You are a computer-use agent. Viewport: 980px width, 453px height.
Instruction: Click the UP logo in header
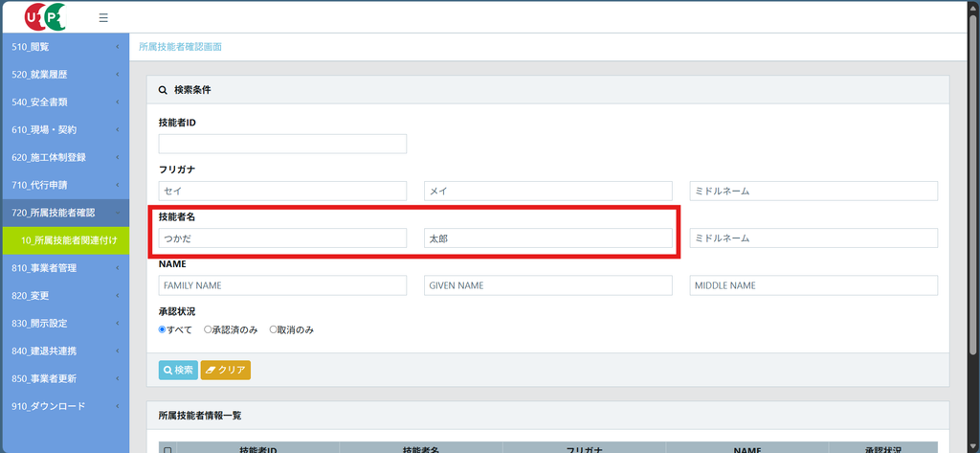45,17
